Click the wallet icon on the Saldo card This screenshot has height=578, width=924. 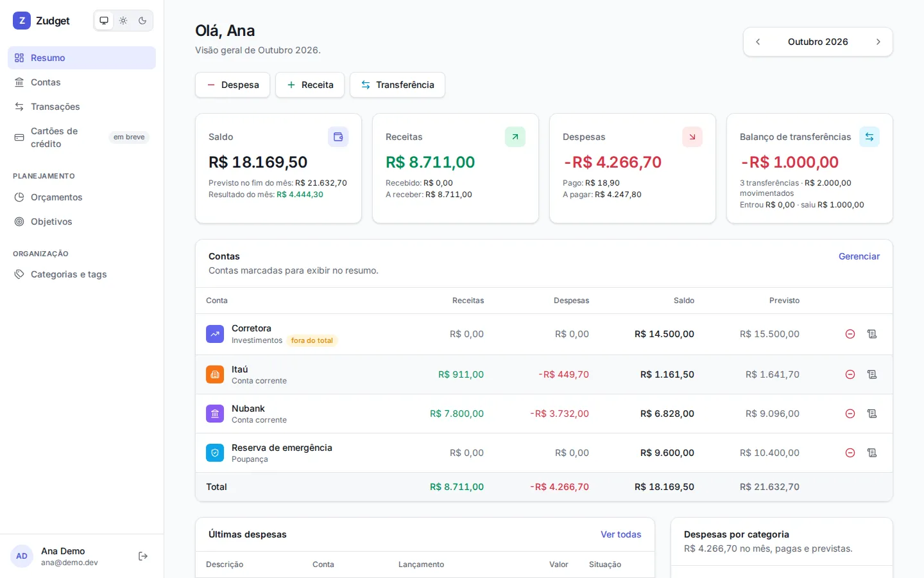tap(338, 137)
